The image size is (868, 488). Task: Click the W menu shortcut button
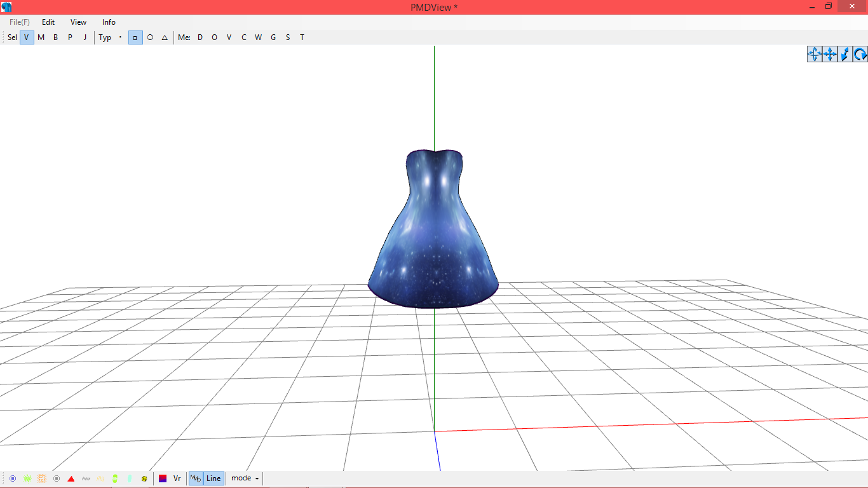pos(259,37)
